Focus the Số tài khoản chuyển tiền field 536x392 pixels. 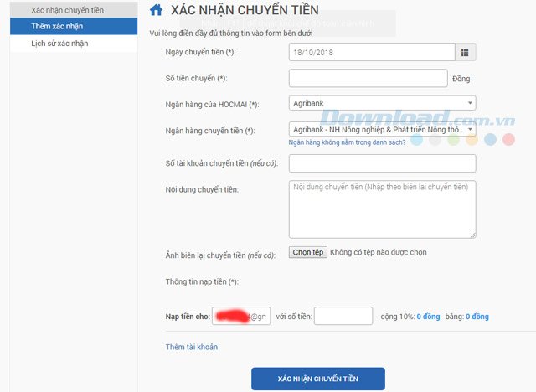pyautogui.click(x=382, y=163)
